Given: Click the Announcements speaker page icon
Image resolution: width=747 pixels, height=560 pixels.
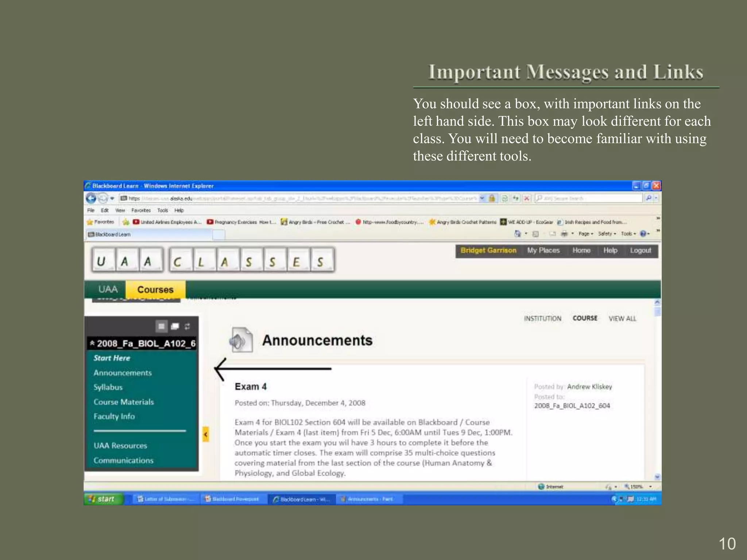Looking at the screenshot, I should [x=241, y=340].
